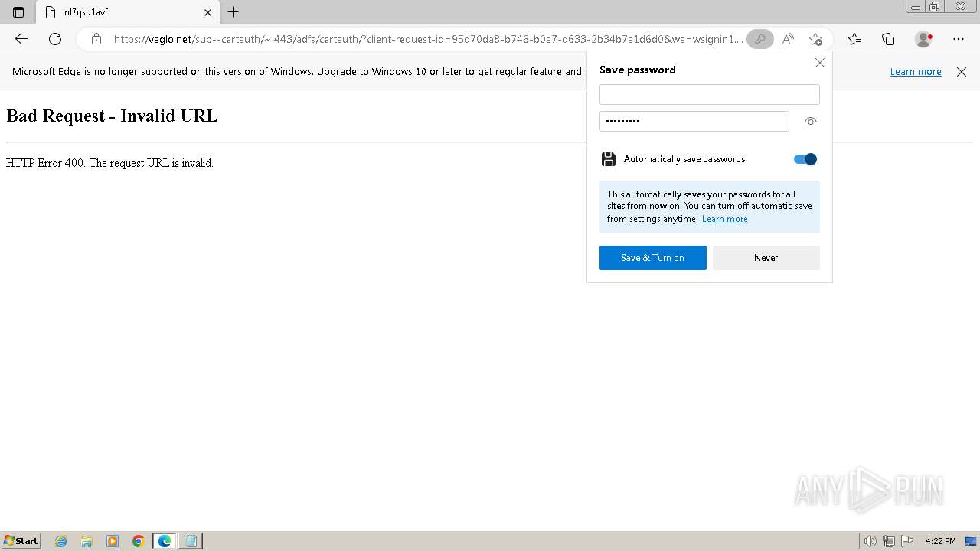
Task: Open Read aloud icon in address bar
Action: click(788, 39)
